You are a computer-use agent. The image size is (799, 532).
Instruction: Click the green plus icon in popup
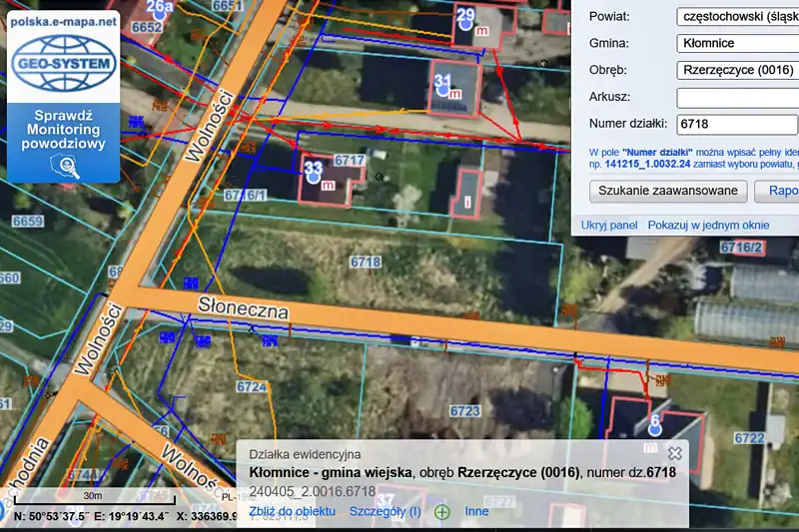tap(441, 512)
